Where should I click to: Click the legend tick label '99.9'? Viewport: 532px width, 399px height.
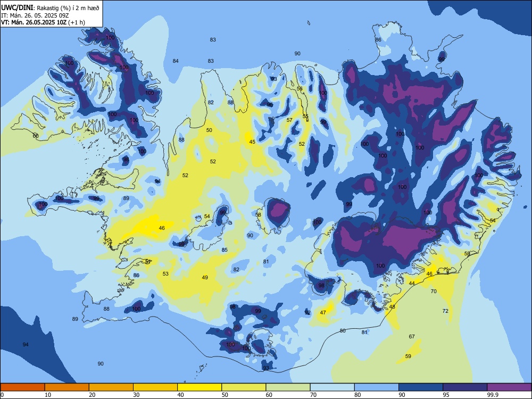492,395
